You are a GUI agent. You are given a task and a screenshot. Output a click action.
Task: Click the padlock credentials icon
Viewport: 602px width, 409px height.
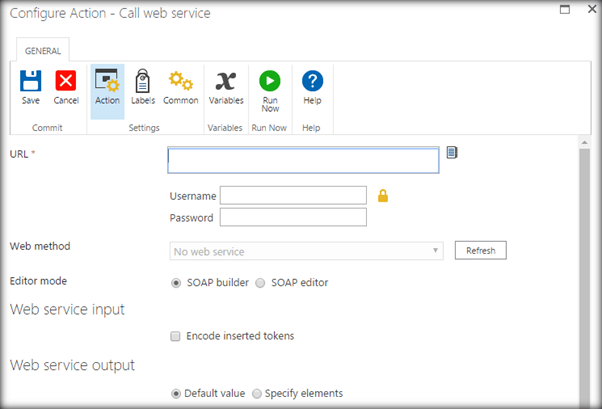tap(383, 195)
